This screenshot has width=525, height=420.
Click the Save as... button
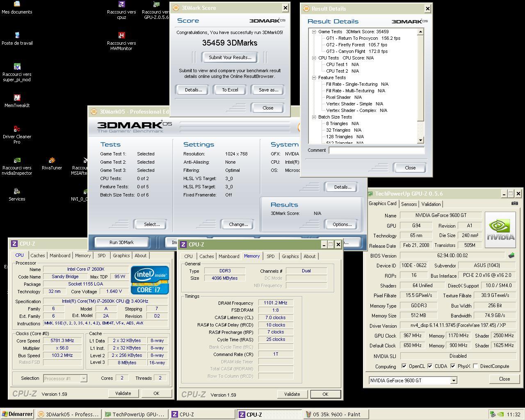(268, 90)
